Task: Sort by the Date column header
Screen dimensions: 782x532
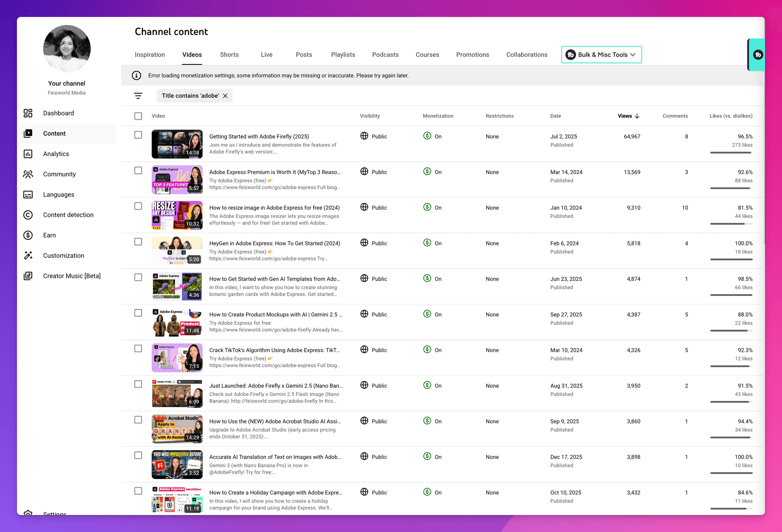Action: tap(556, 116)
